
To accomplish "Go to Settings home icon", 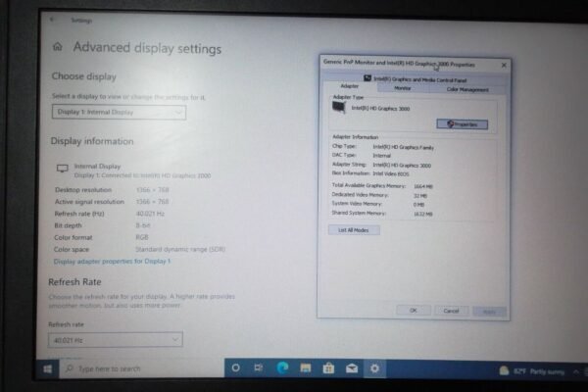I will pos(58,46).
